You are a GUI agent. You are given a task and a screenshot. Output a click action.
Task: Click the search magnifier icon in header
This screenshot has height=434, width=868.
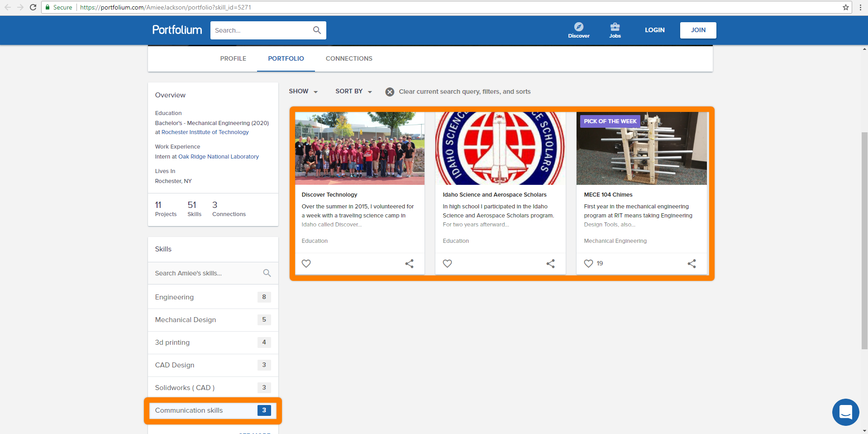coord(317,30)
